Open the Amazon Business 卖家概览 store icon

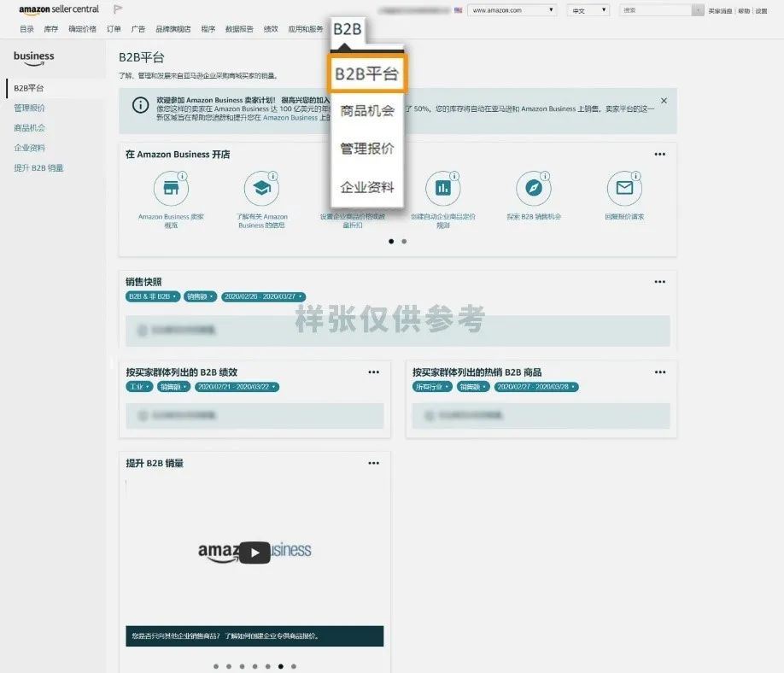tap(171, 189)
